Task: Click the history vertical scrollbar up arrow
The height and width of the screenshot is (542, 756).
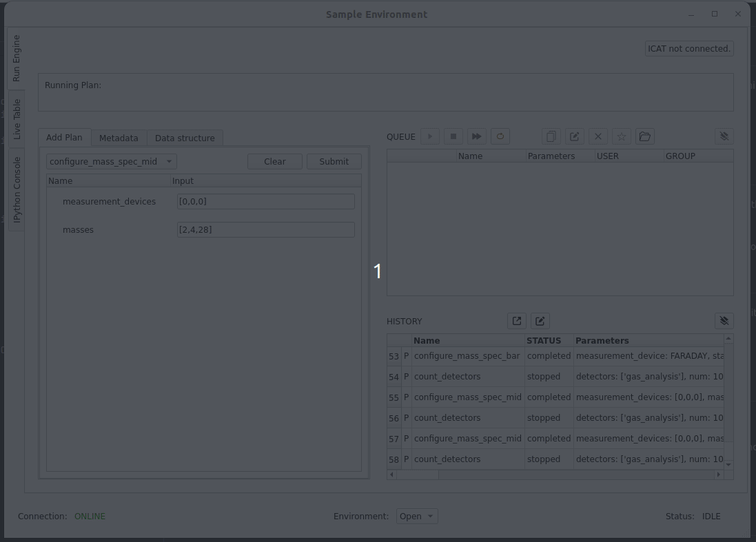Action: point(728,339)
